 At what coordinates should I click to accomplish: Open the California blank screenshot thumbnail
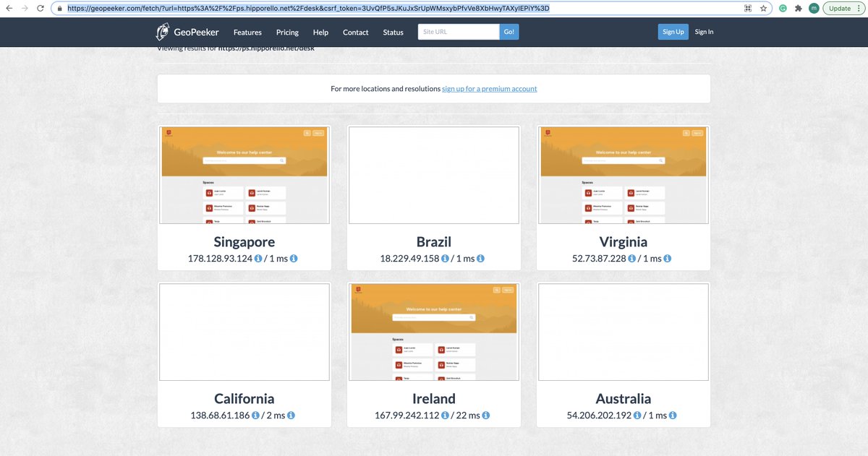pos(244,332)
